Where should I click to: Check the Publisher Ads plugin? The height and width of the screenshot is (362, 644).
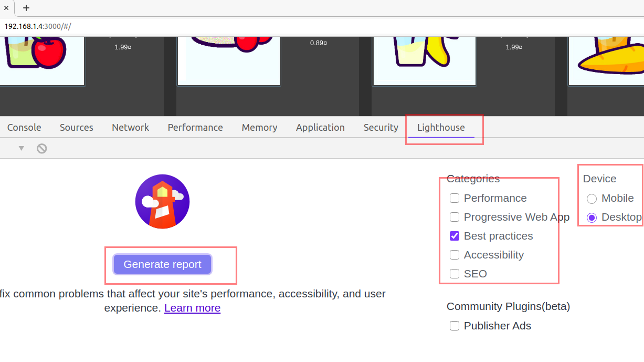pos(455,326)
